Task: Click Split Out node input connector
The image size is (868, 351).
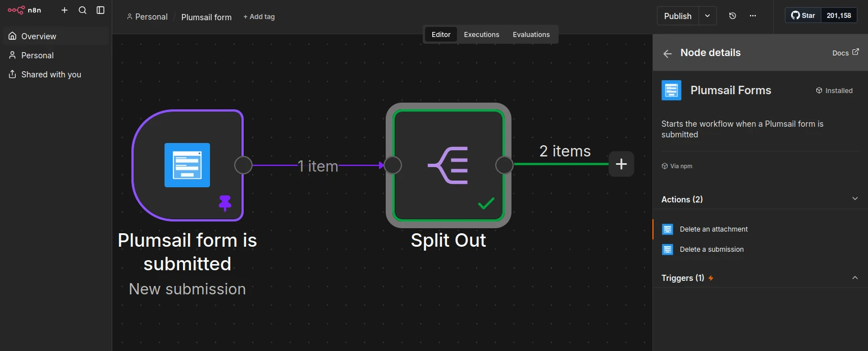Action: (x=392, y=165)
